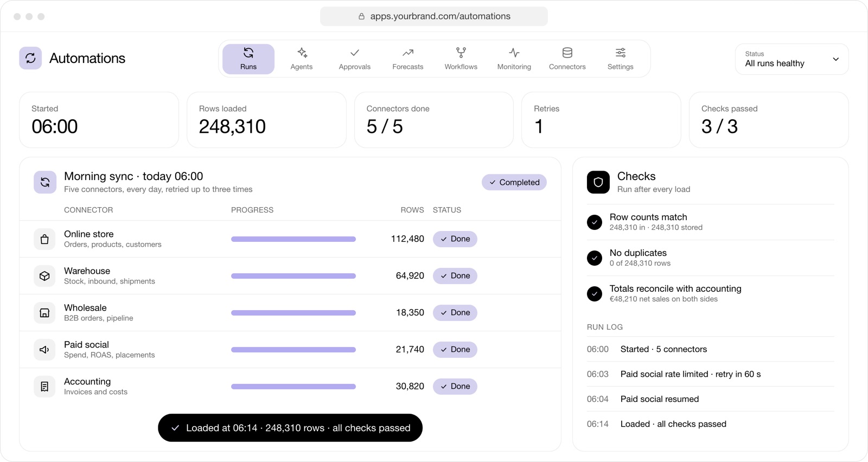Click the Done badge for Online store
The height and width of the screenshot is (462, 868).
[x=455, y=239]
